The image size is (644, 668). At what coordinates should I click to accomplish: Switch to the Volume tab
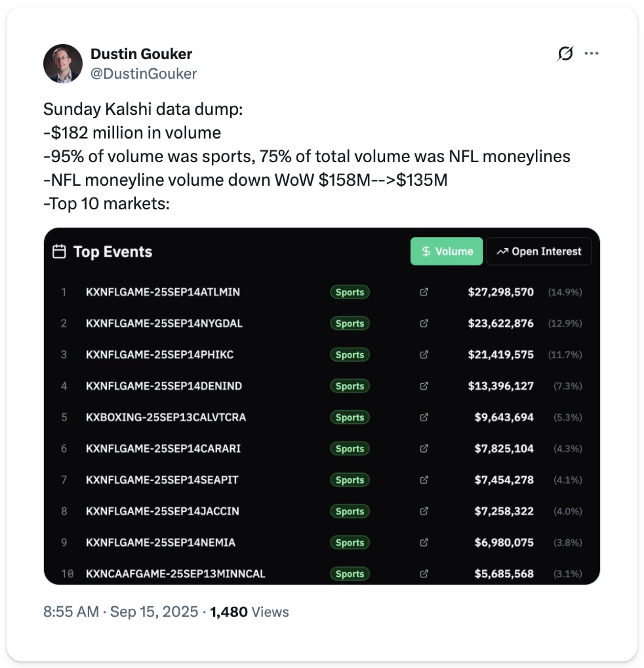[x=446, y=251]
